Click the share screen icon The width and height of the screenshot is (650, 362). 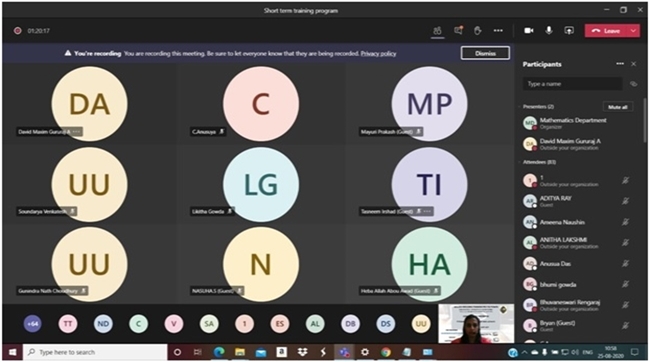[569, 31]
